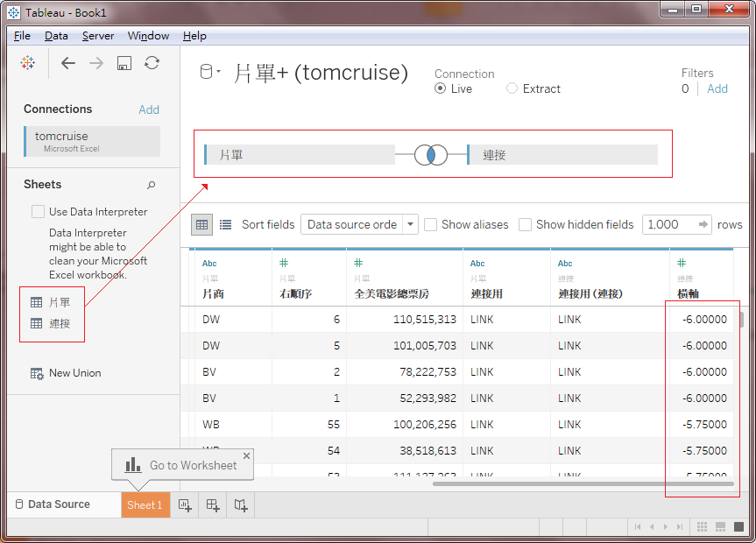This screenshot has height=543, width=756.
Task: Change the 右順序 column number data type
Action: [x=284, y=263]
